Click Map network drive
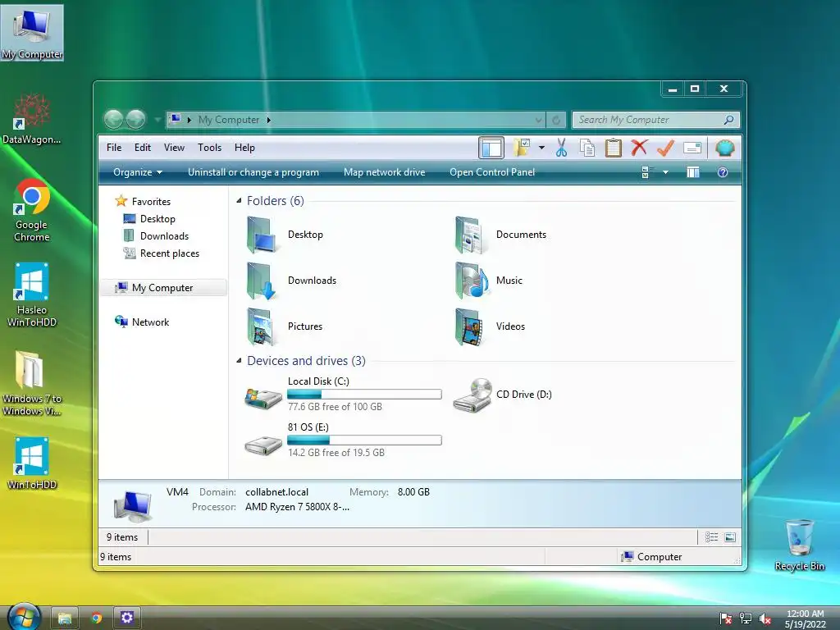Screen dimensions: 840x630 [x=385, y=172]
